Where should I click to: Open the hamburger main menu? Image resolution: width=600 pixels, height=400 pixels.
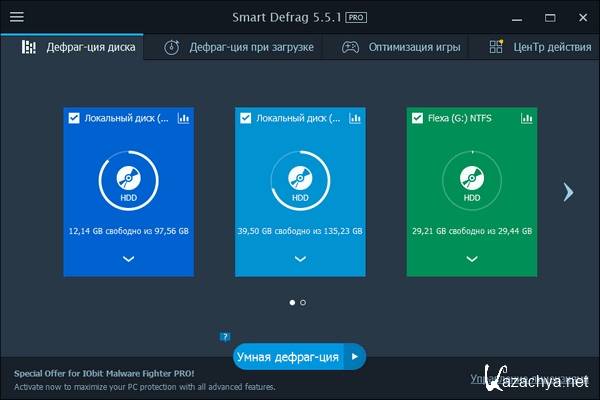tap(17, 17)
